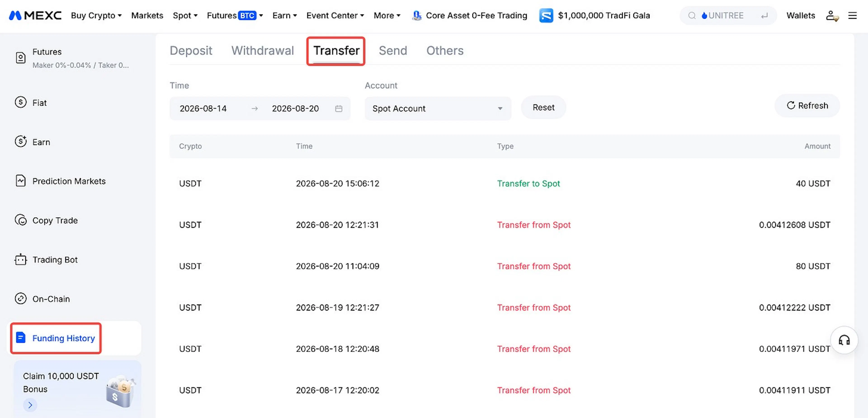This screenshot has width=868, height=418.
Task: Click the green Transfer to Spot entry
Action: (x=528, y=183)
